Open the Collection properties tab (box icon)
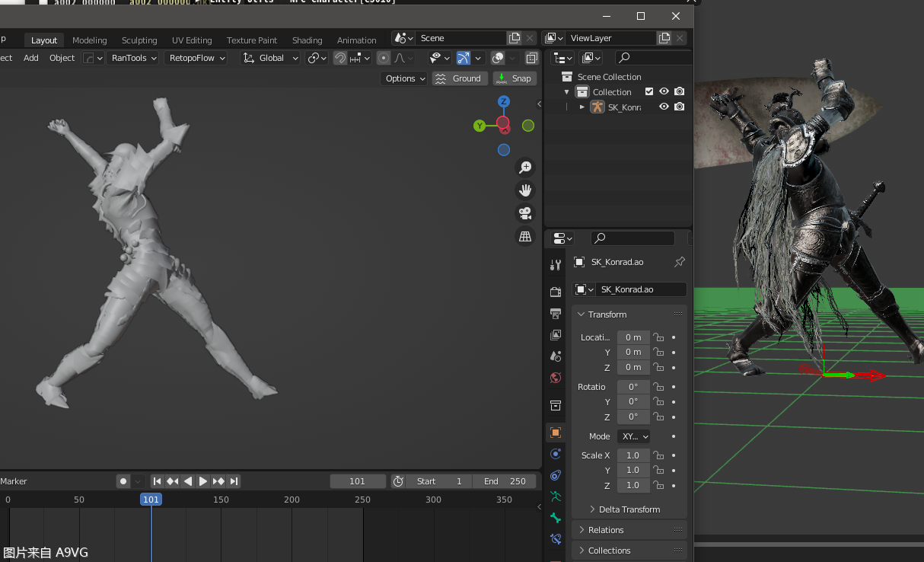The height and width of the screenshot is (562, 924). [x=556, y=405]
